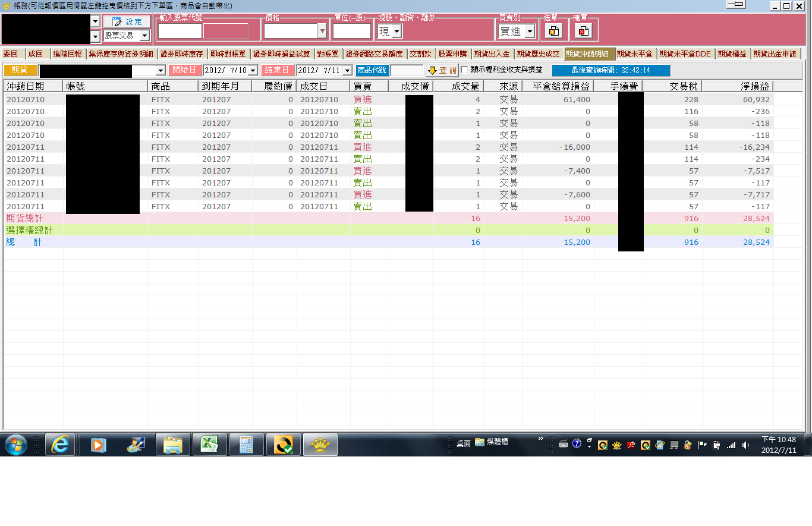812x526 pixels.
Task: Click the blue help question-mark tray icon
Action: point(577,443)
